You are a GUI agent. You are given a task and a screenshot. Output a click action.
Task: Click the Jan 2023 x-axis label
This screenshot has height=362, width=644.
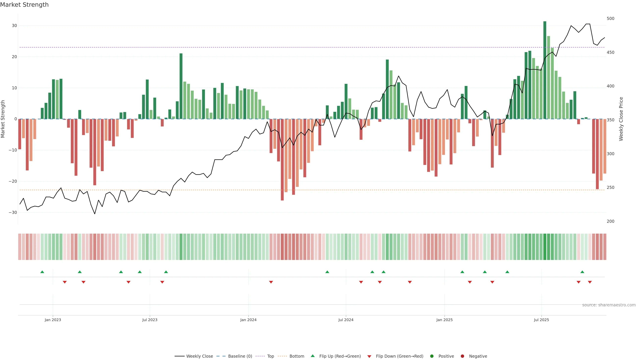[53, 320]
